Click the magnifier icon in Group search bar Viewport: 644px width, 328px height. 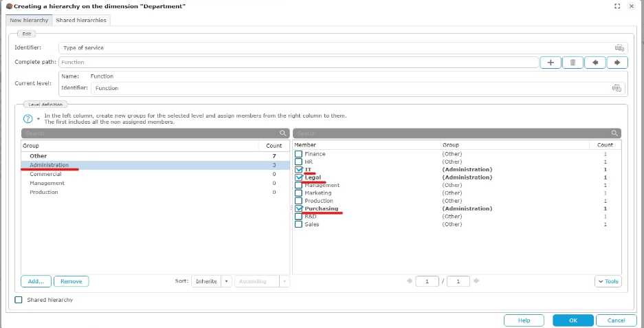[x=283, y=133]
